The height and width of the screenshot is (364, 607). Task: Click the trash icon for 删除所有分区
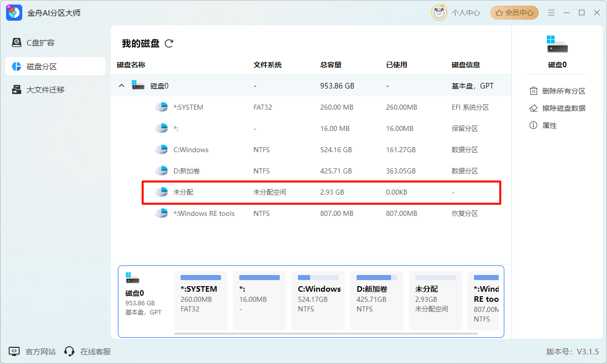click(x=533, y=91)
